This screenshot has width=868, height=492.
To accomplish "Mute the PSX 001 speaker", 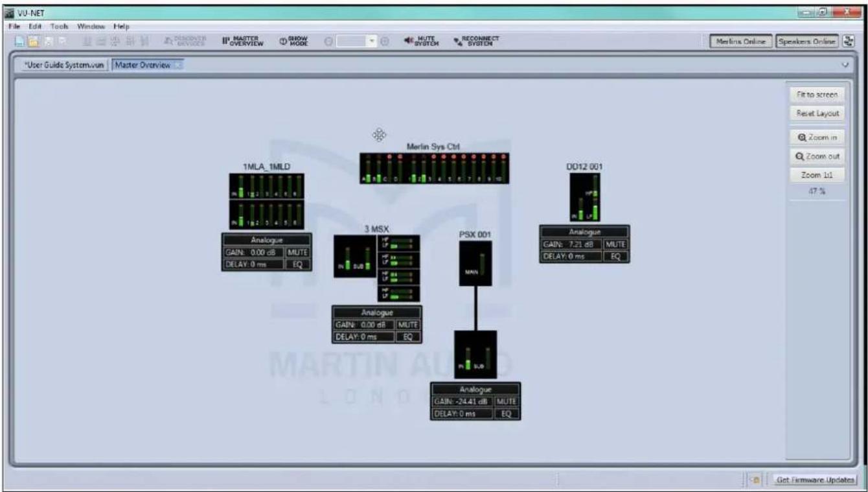I will [x=507, y=402].
